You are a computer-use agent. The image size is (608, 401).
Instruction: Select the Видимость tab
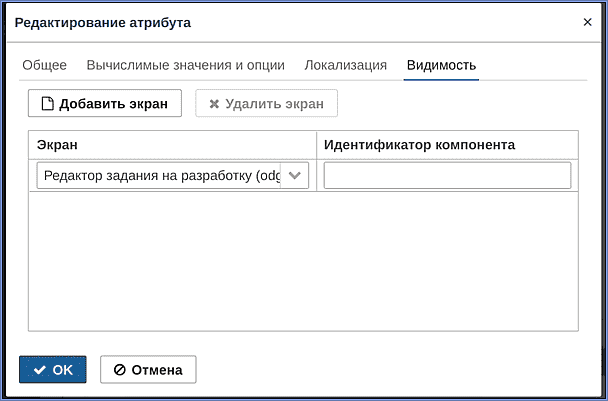[x=441, y=65]
